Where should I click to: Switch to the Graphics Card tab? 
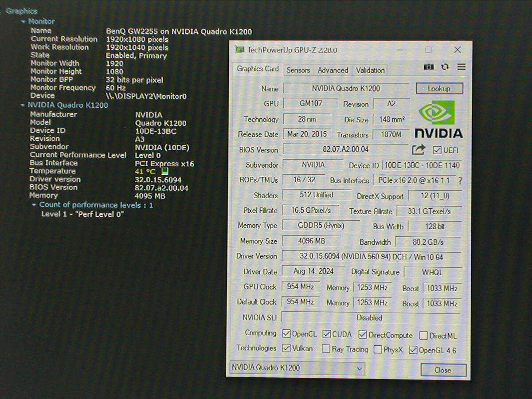point(258,69)
